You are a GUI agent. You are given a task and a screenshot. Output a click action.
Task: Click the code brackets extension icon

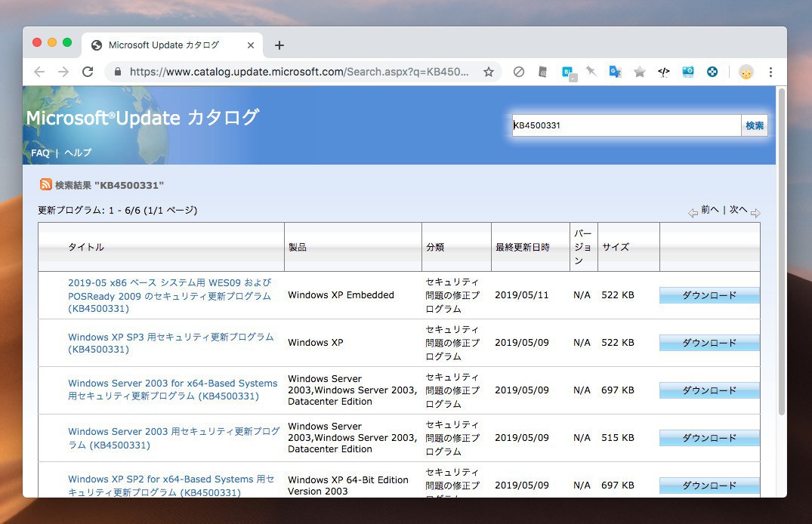pyautogui.click(x=663, y=72)
